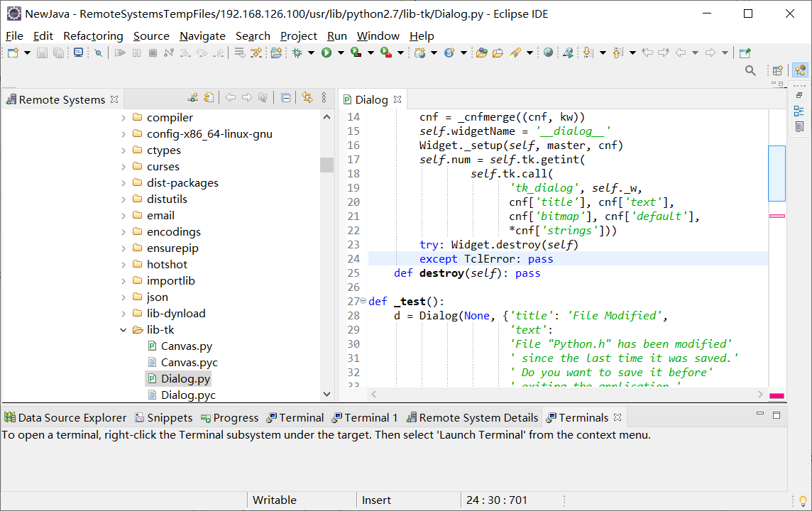
Task: Click the Save All toolbar icon
Action: tap(58, 53)
